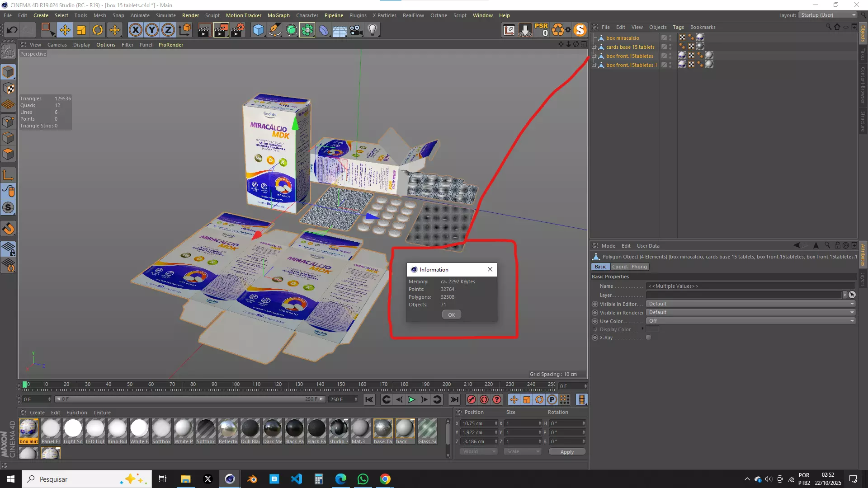
Task: Open the Render menu
Action: point(190,15)
